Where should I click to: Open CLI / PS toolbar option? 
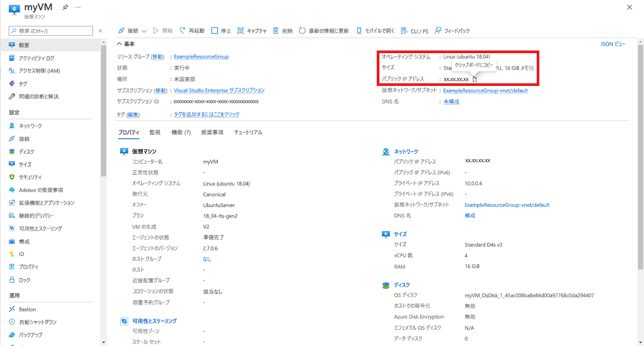pyautogui.click(x=414, y=31)
